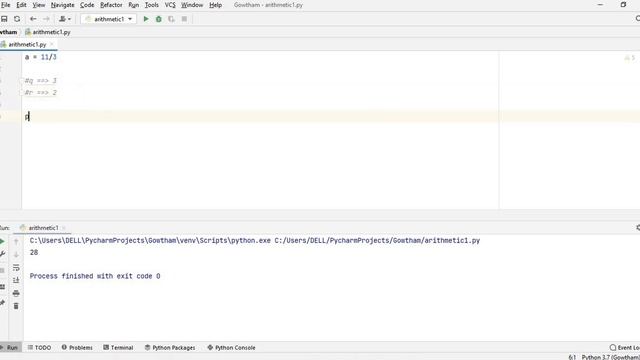Clear console with the trash icon
This screenshot has height=360, width=640.
click(16, 306)
